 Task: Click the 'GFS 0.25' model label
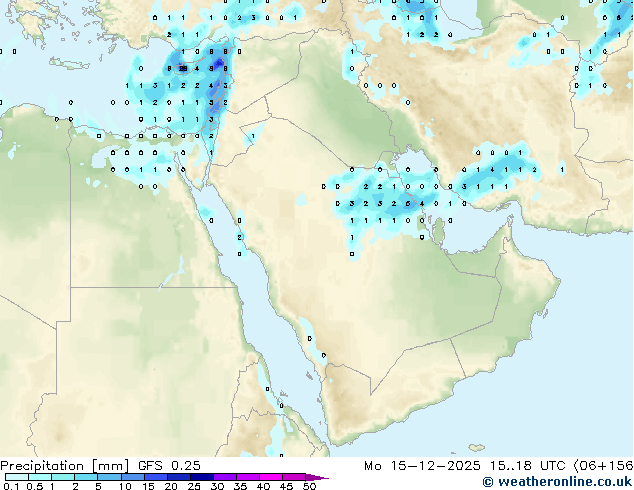[169, 466]
